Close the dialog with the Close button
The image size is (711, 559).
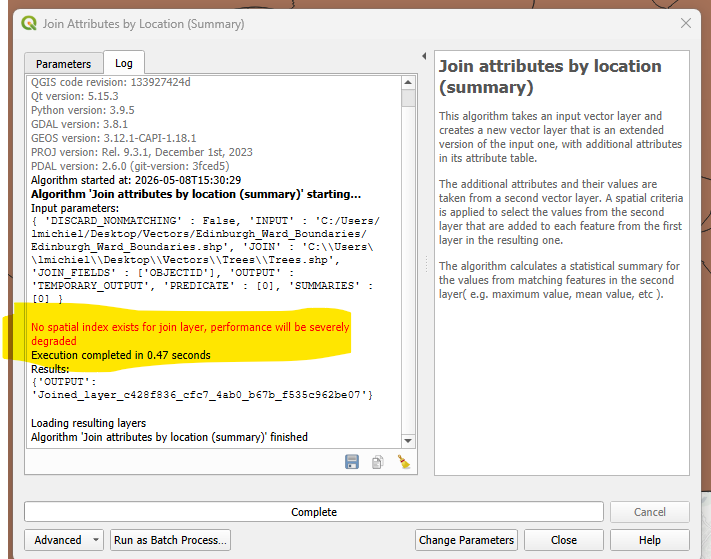564,540
